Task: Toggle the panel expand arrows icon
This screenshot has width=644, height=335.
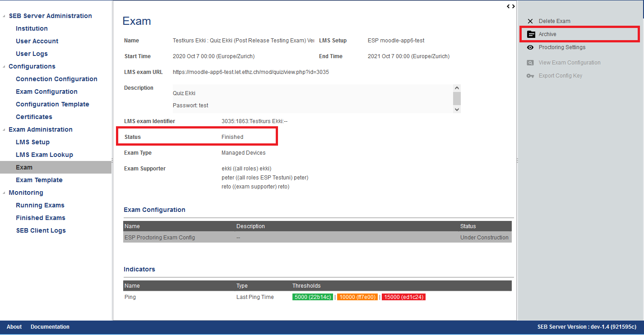Action: point(510,6)
